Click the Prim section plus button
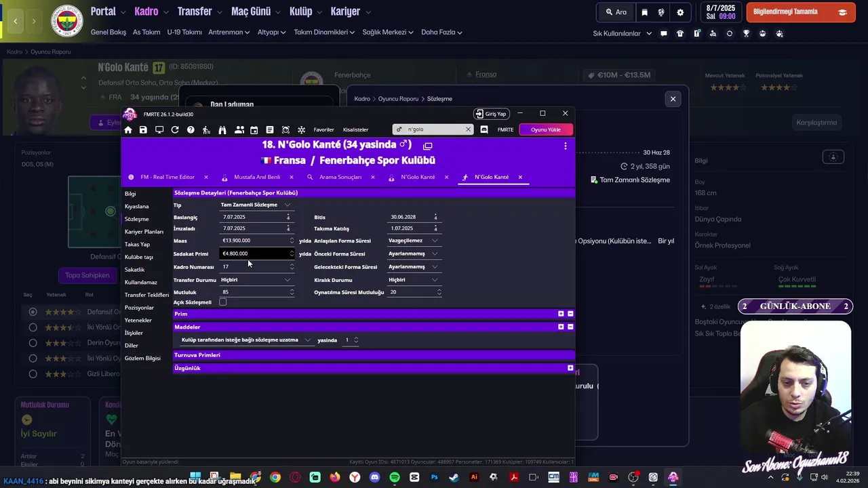 coord(561,314)
